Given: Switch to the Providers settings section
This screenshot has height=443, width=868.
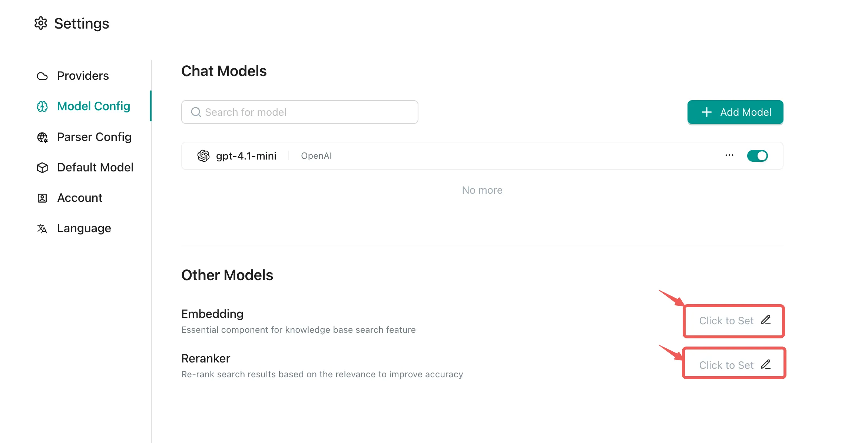Looking at the screenshot, I should coord(83,76).
